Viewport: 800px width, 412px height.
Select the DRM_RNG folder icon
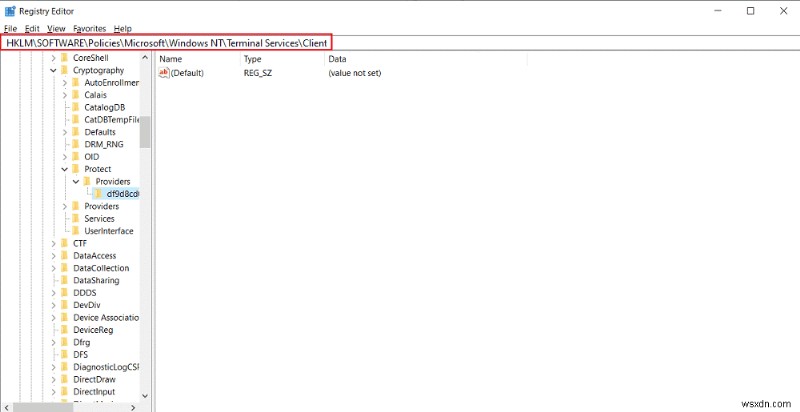click(x=76, y=144)
